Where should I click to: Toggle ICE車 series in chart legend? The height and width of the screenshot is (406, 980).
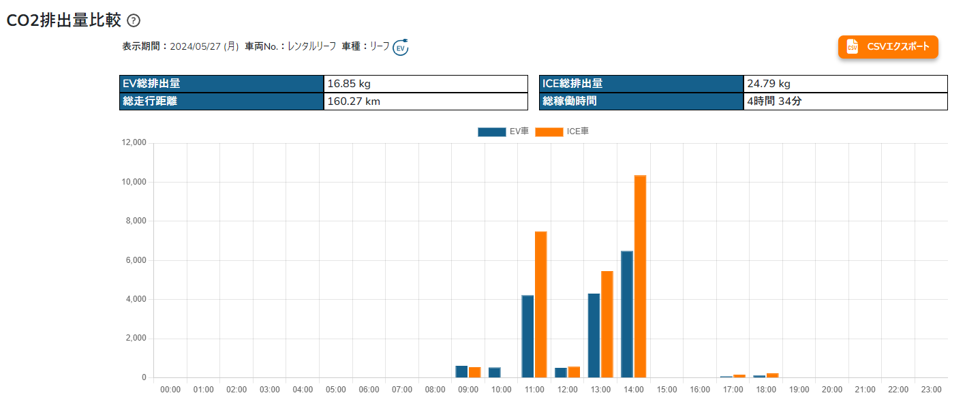[x=562, y=131]
